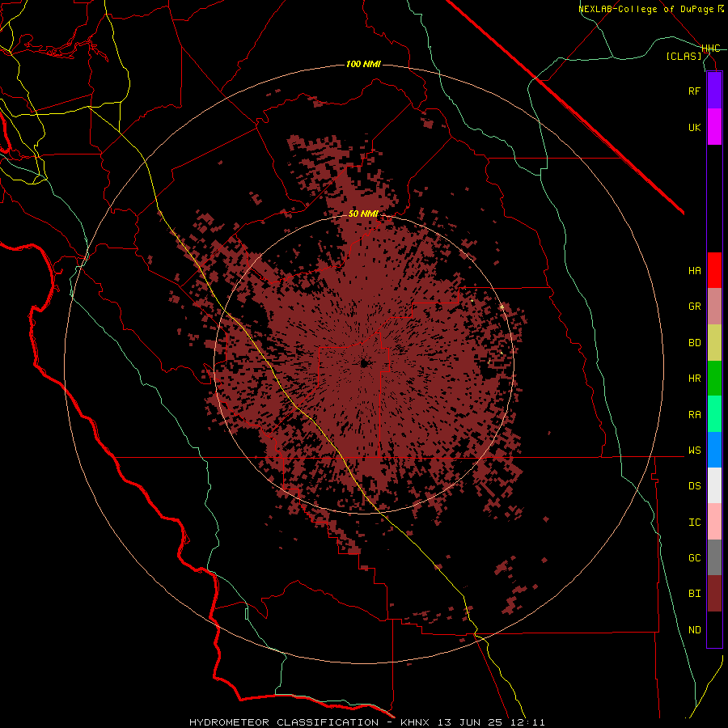Click the DS legend label
Image resolution: width=728 pixels, height=728 pixels.
coord(695,486)
